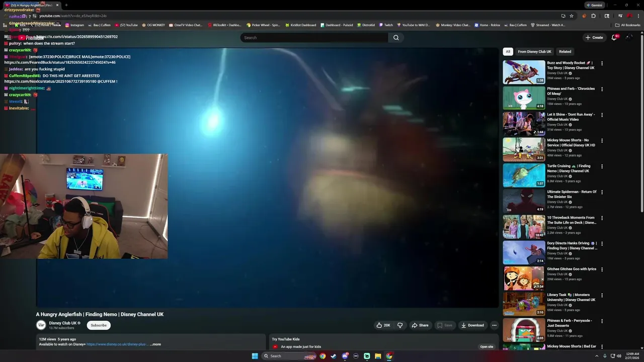Click the Share button
Screen dimensions: 644x362
(420, 325)
